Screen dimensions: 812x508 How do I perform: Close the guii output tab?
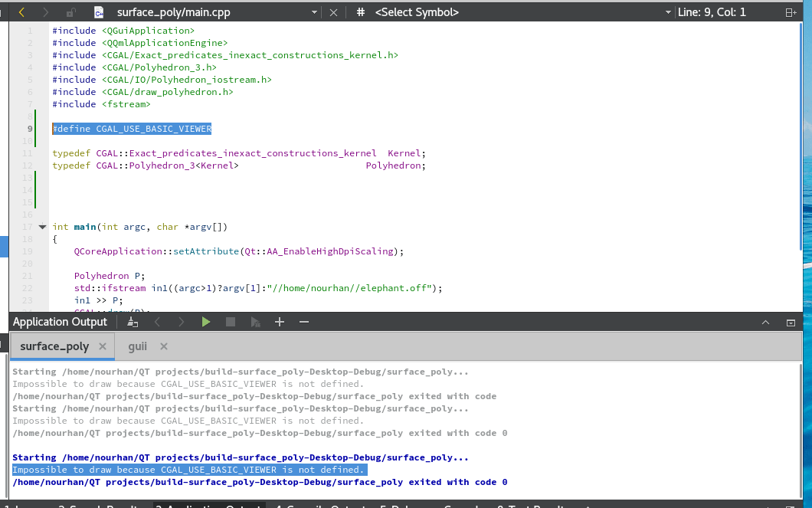click(164, 346)
